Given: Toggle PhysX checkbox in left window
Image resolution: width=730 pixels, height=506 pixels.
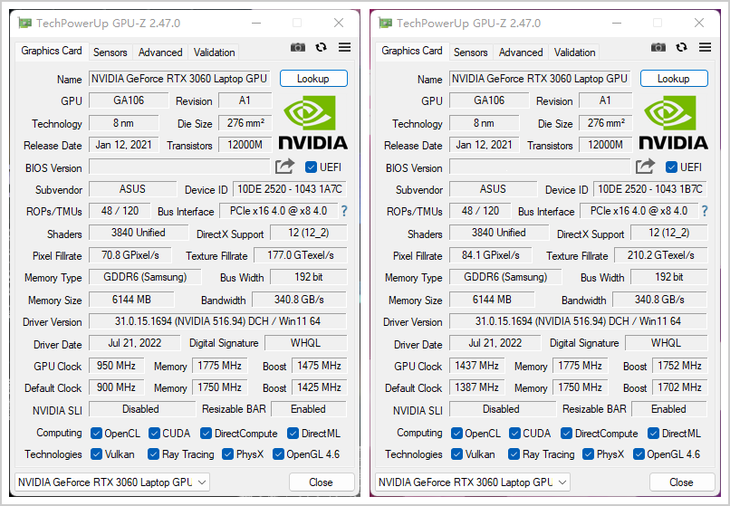Looking at the screenshot, I should [x=228, y=454].
